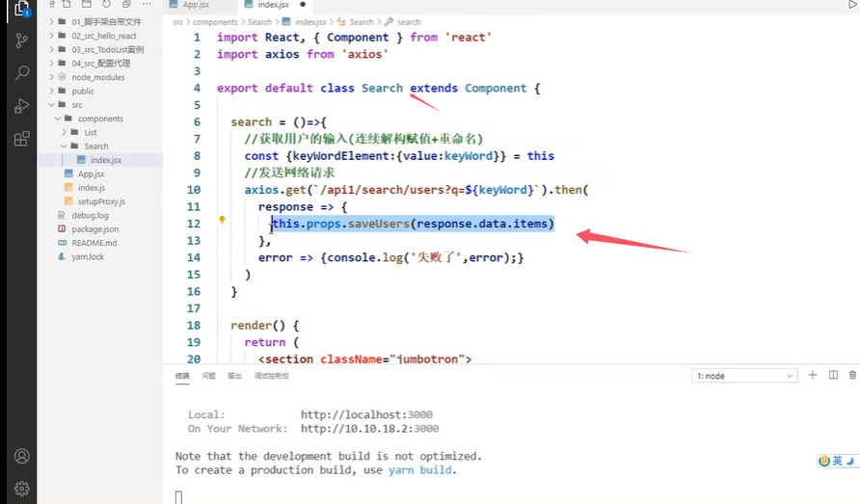Open the Accounts menu icon
Image resolution: width=860 pixels, height=504 pixels.
coord(21,456)
